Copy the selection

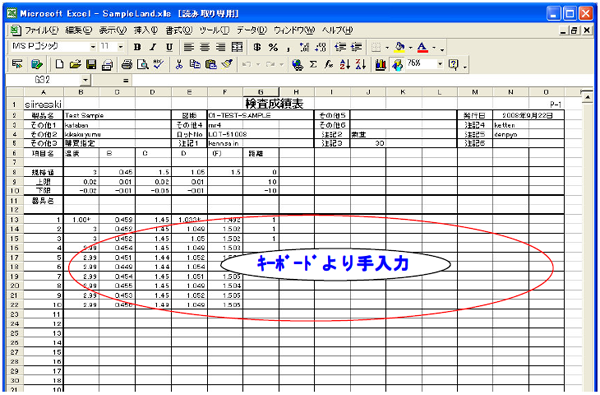click(x=195, y=64)
